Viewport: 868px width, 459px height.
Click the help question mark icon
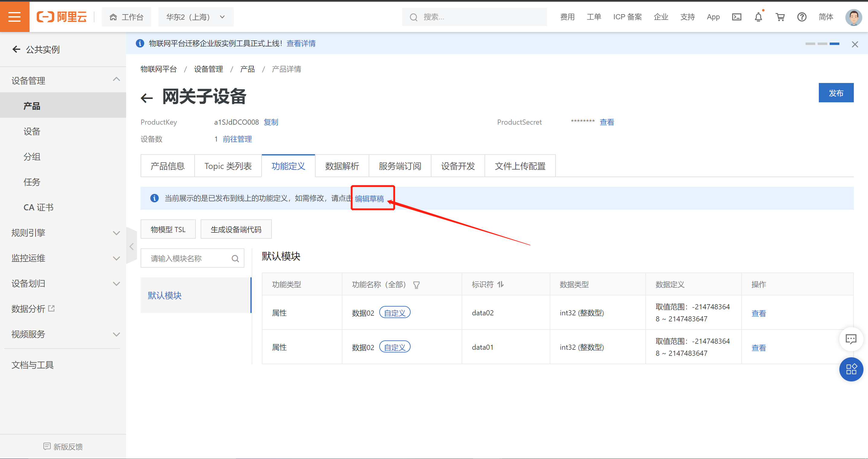pos(802,17)
